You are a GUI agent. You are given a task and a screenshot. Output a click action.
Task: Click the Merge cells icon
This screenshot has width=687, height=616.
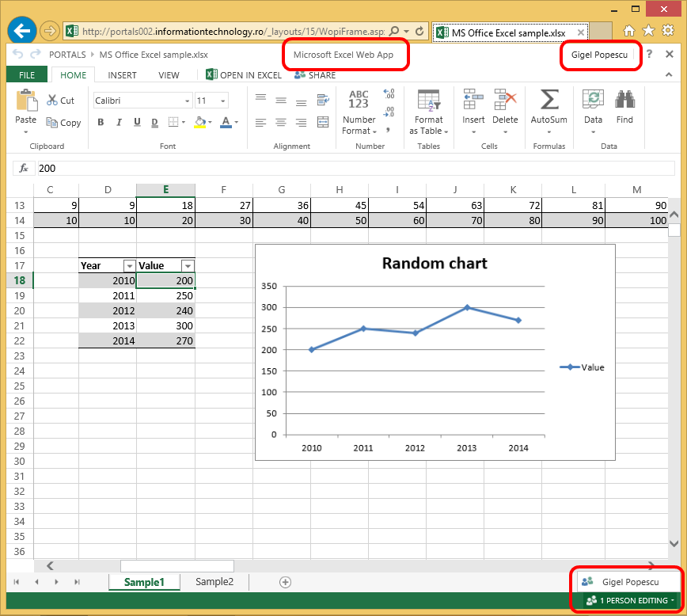pos(324,122)
